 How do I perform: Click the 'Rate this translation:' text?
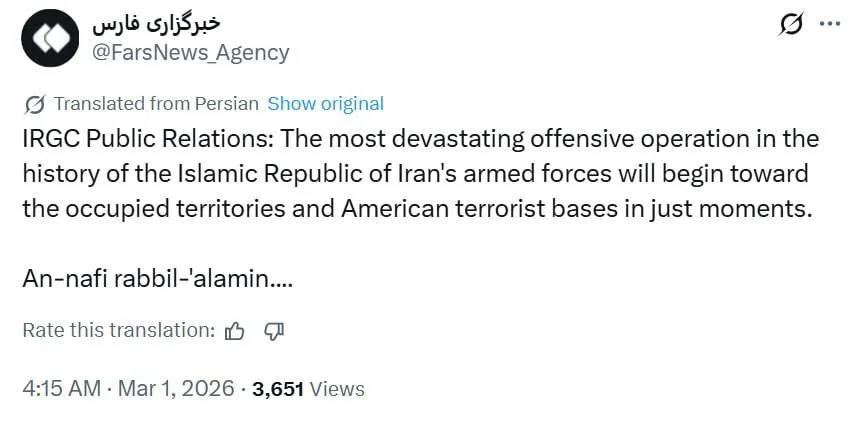[118, 331]
